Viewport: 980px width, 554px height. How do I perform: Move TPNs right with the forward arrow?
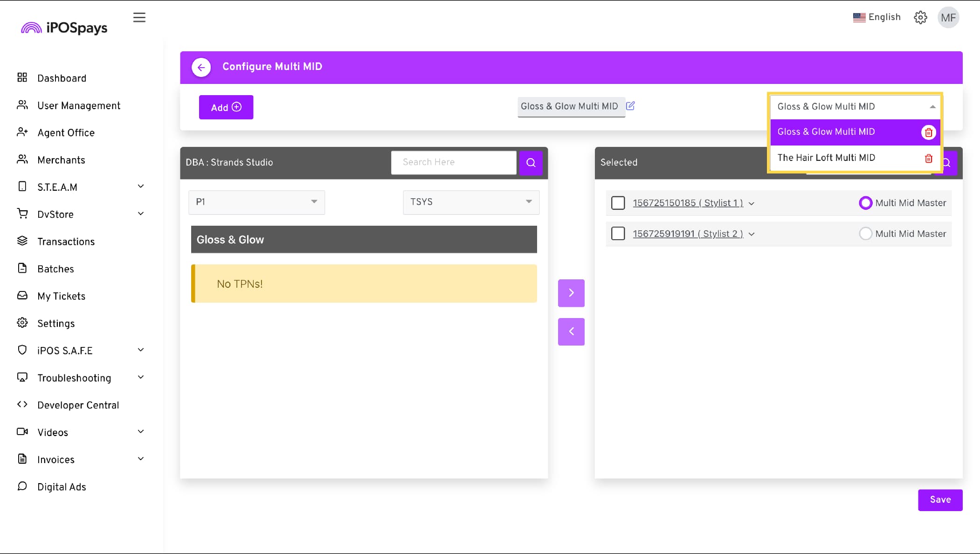[571, 293]
